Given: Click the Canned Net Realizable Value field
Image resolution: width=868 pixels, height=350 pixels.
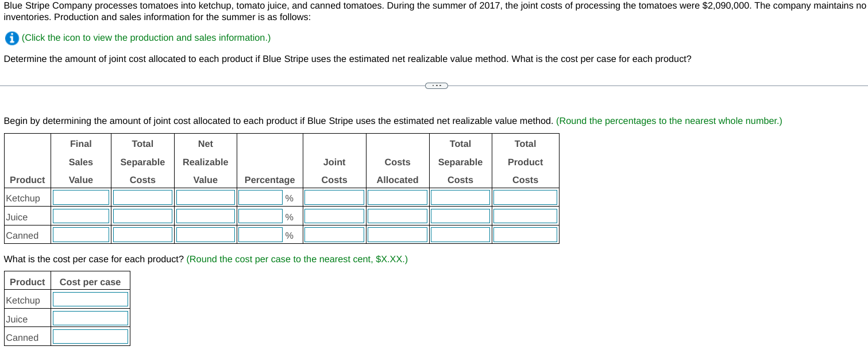Looking at the screenshot, I should point(205,234).
